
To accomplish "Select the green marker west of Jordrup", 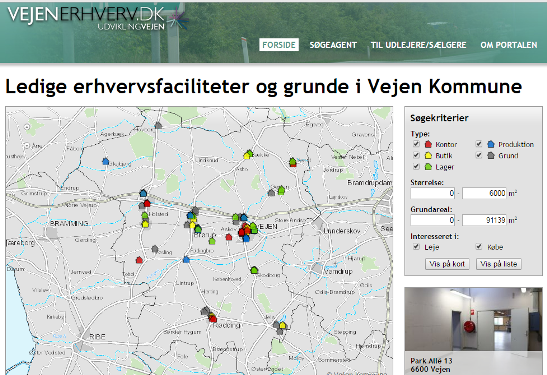I will 293,162.
